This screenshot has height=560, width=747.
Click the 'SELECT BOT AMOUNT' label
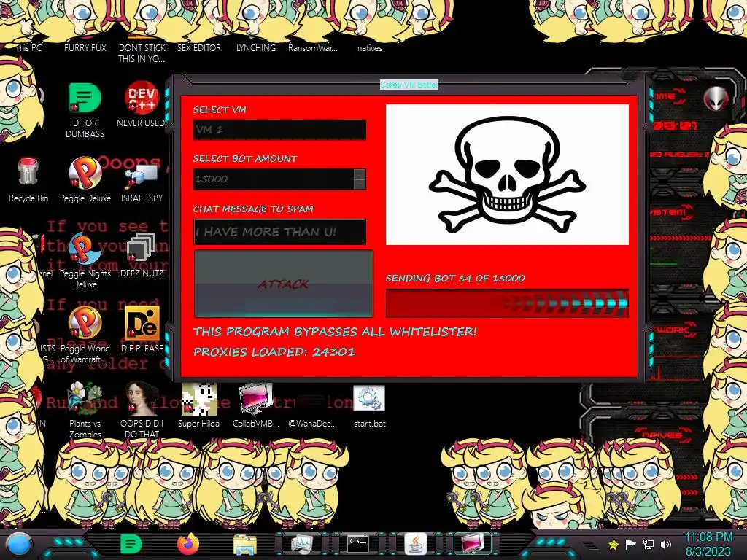click(245, 158)
